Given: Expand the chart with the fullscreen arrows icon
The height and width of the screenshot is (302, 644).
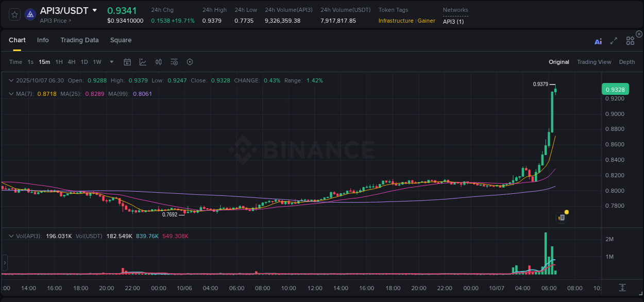Looking at the screenshot, I should click(614, 41).
